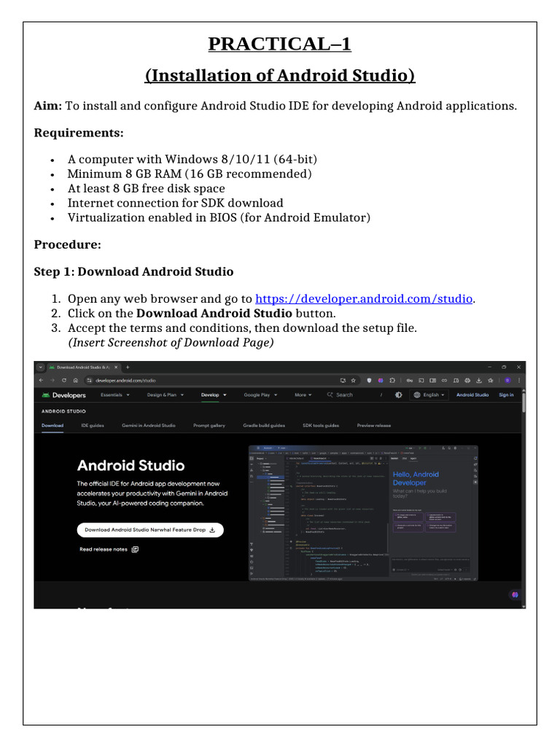Click the Step 1: Download Android Studio heading

133,271
